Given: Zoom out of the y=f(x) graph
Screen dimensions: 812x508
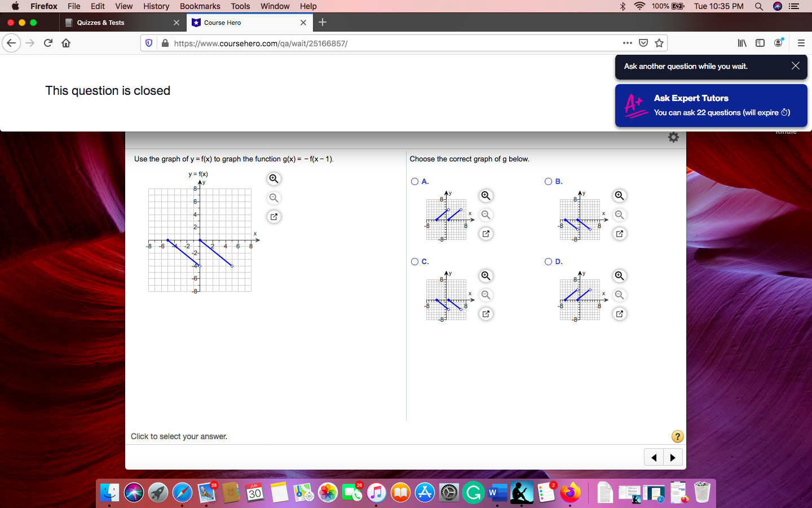Looking at the screenshot, I should pos(273,198).
